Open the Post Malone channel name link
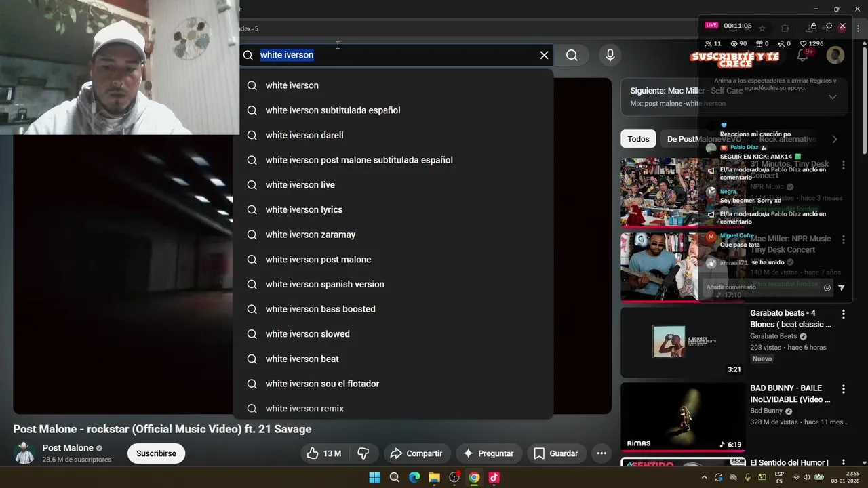868x488 pixels. click(68, 448)
